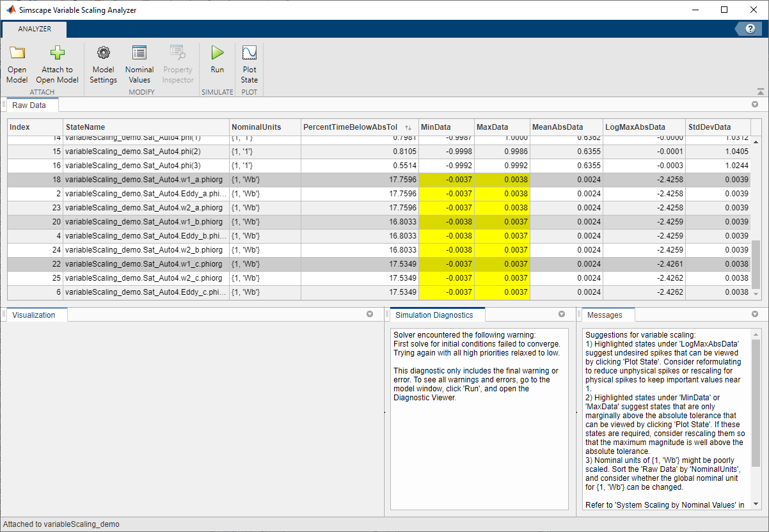Sort table by the StateName column header
Viewport: 769px width, 532px height.
point(146,127)
